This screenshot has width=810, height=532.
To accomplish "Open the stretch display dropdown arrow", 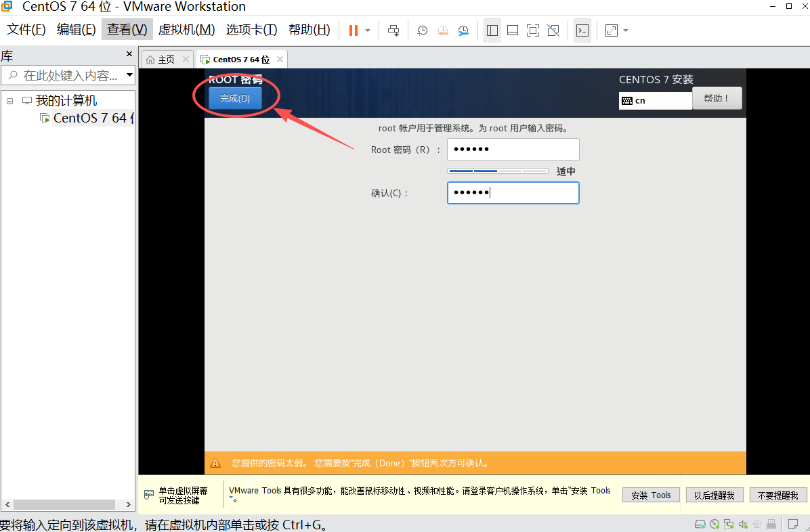I will 626,30.
